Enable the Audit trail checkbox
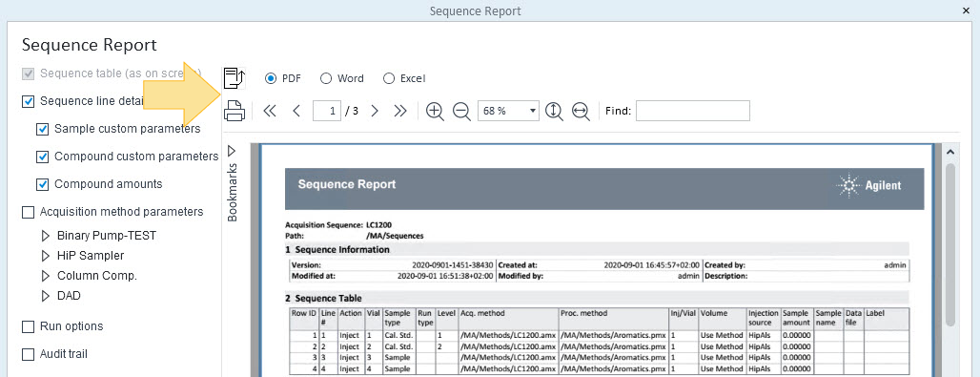This screenshot has width=980, height=377. [x=29, y=354]
